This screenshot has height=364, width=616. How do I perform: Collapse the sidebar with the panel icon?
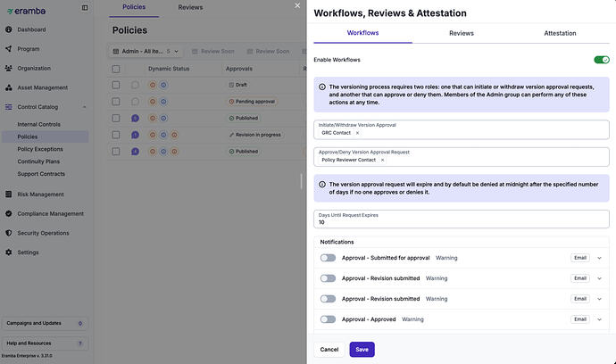tap(85, 7)
